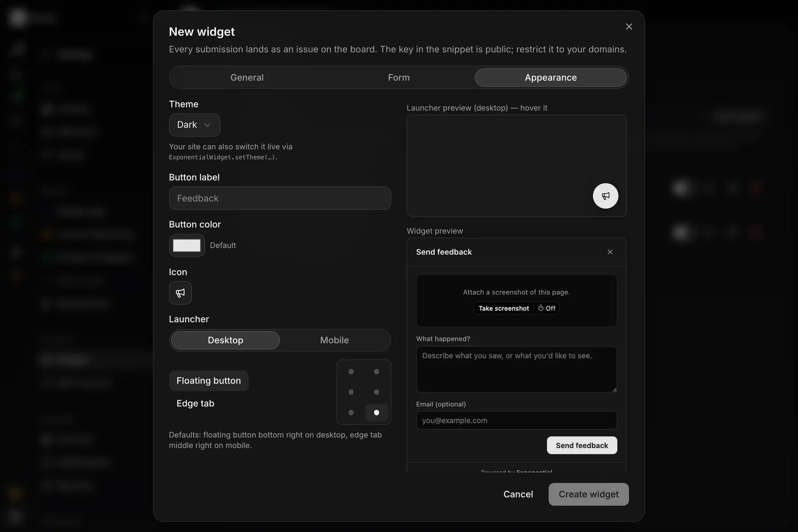The width and height of the screenshot is (798, 532).
Task: Cancel the new widget dialog
Action: click(518, 494)
